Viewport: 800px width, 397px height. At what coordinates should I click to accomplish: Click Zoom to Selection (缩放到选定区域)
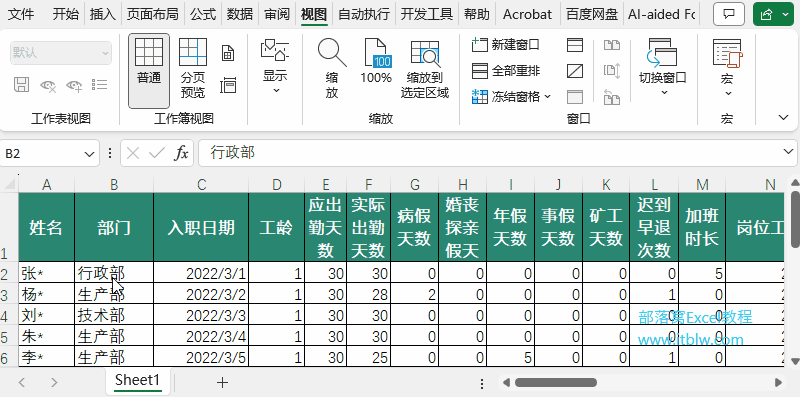[x=424, y=68]
